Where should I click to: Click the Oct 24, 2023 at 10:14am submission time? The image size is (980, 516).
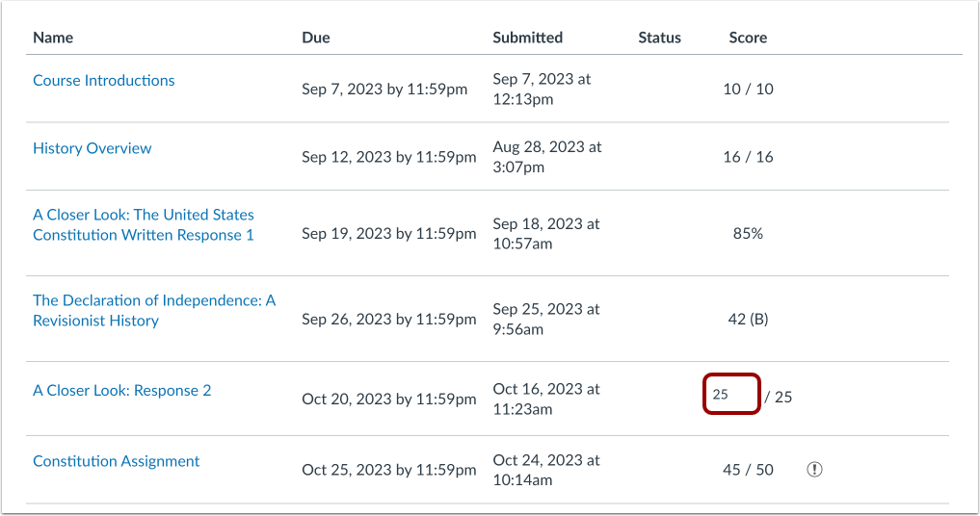click(x=546, y=470)
